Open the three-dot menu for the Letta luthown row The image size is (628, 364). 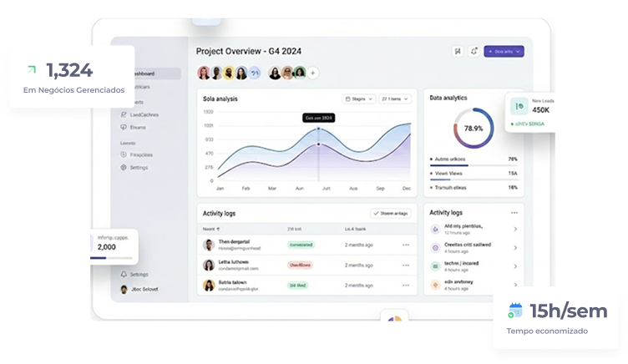point(406,265)
